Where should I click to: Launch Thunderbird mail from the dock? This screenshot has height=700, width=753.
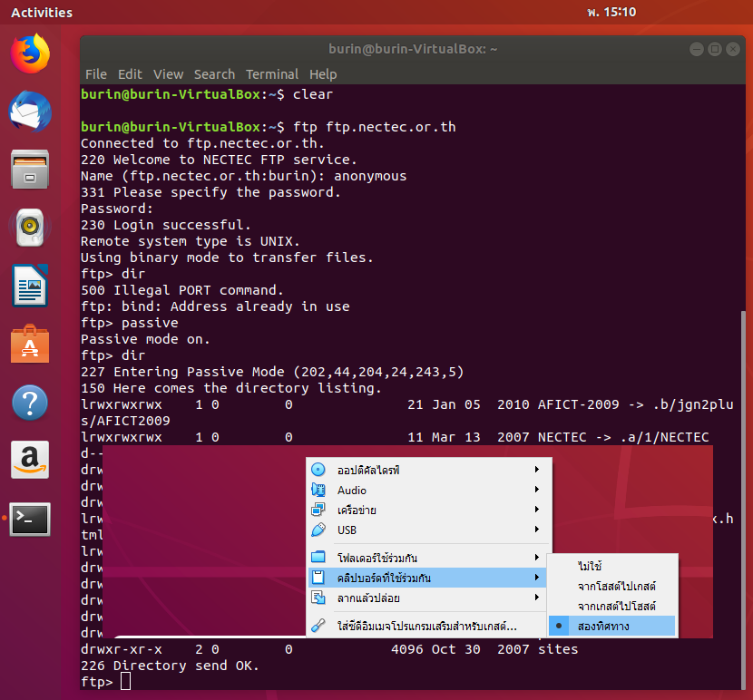(x=30, y=112)
